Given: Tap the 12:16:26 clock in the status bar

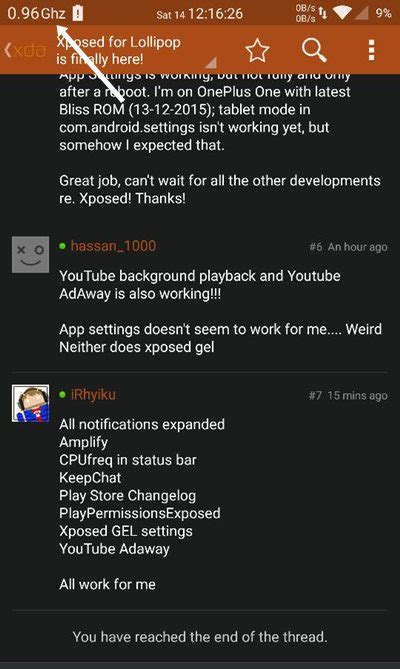Looking at the screenshot, I should pyautogui.click(x=215, y=14).
